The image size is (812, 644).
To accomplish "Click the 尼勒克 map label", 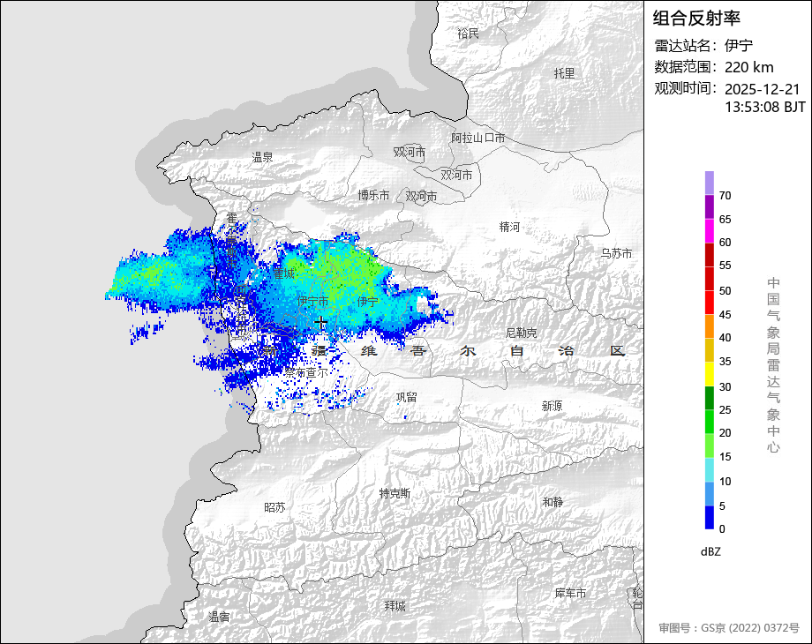I will [521, 333].
